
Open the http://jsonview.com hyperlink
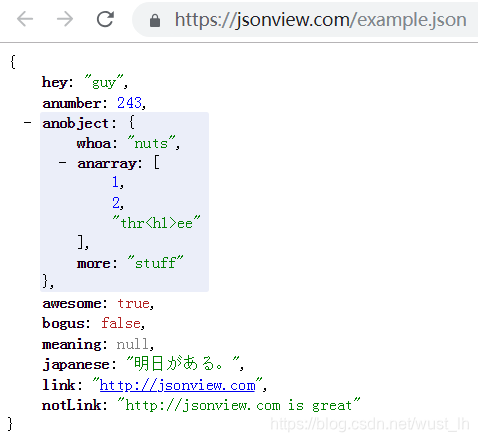tap(177, 385)
